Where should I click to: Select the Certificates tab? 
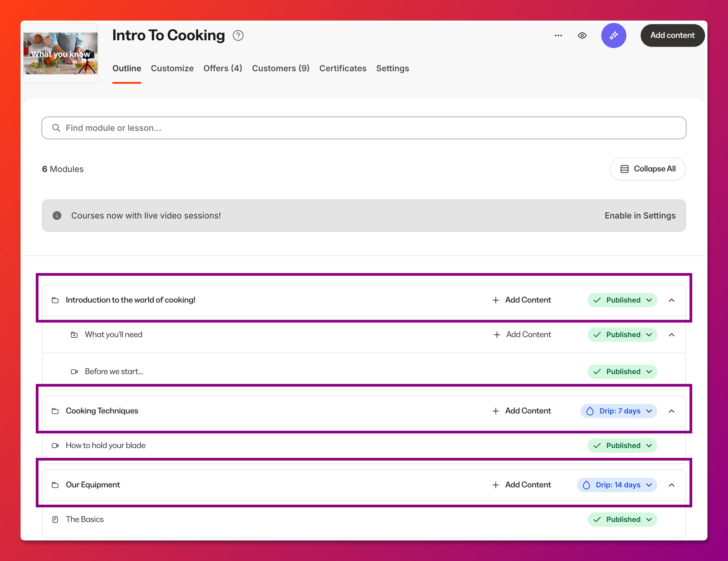tap(343, 68)
